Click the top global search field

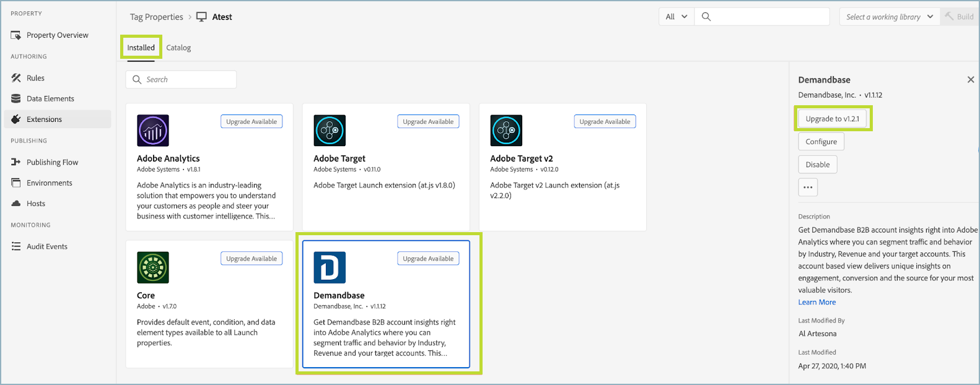coord(762,17)
